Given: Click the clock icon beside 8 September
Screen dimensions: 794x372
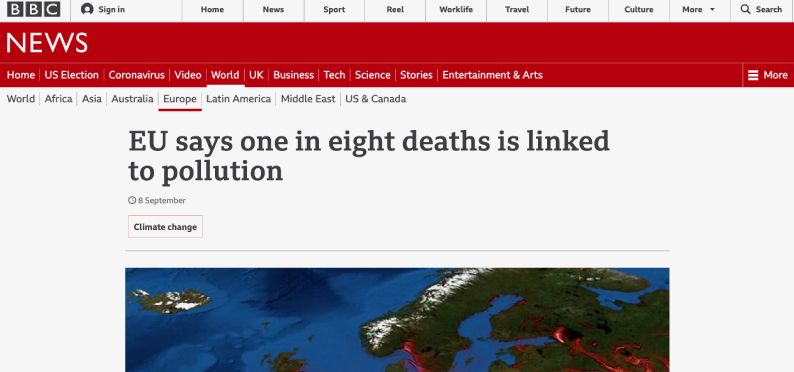Looking at the screenshot, I should tap(132, 200).
